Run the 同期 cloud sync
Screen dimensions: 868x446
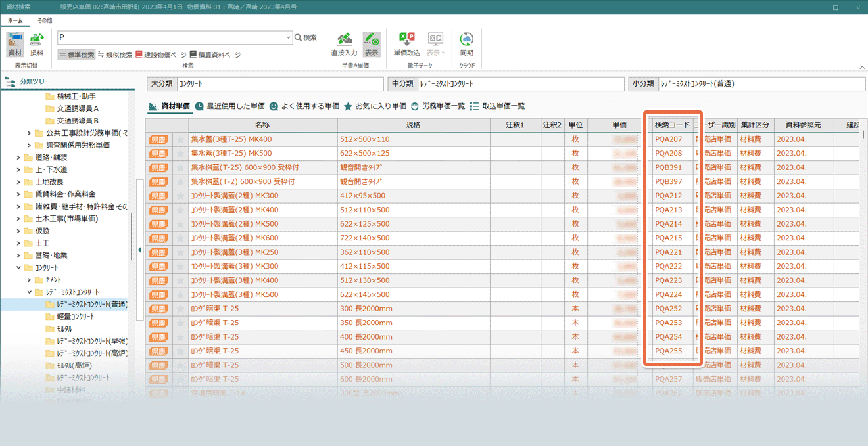pyautogui.click(x=467, y=45)
